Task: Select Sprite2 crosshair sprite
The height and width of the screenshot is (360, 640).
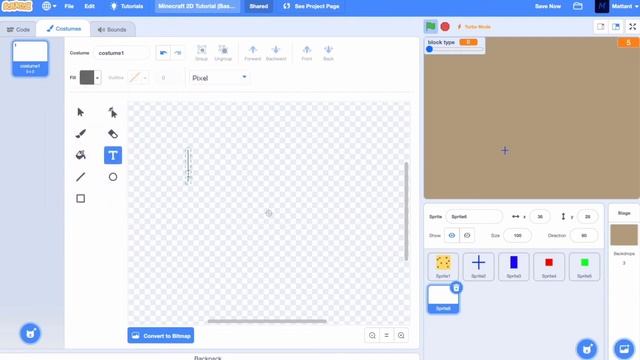Action: [478, 267]
